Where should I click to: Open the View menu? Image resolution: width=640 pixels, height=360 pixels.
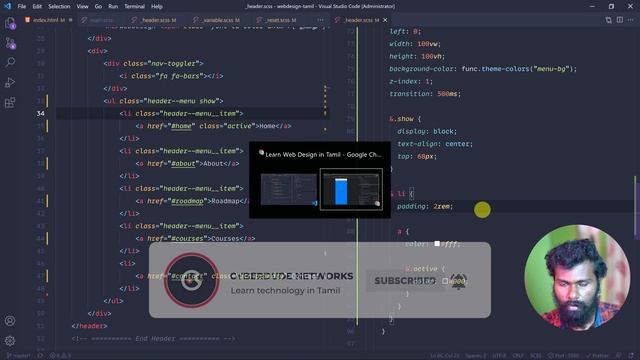pos(82,7)
